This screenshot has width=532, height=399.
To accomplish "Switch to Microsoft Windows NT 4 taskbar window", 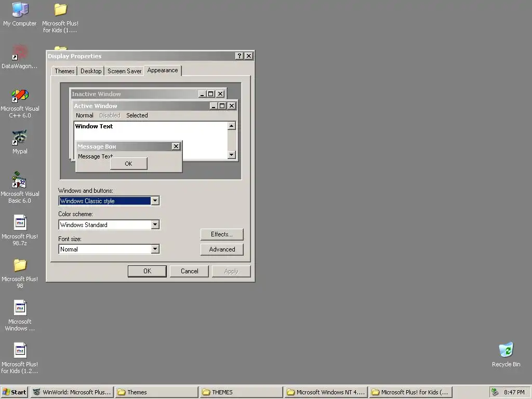I will [326, 392].
